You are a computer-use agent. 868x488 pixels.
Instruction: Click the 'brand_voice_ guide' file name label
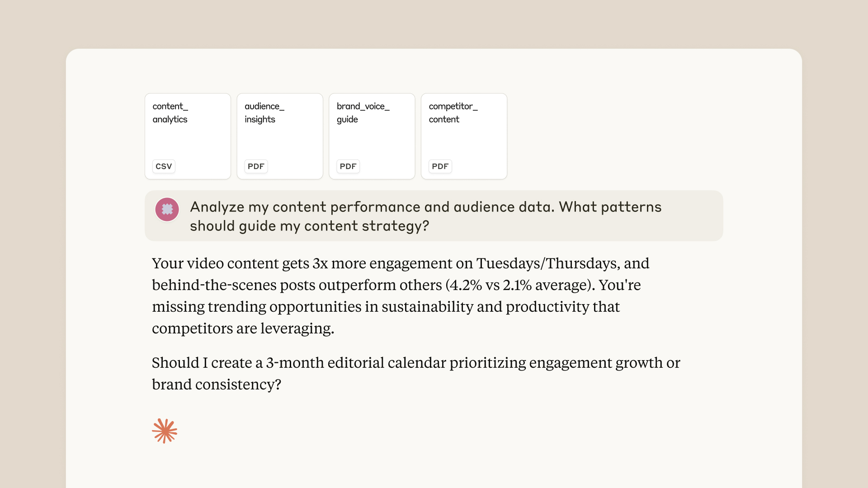363,113
